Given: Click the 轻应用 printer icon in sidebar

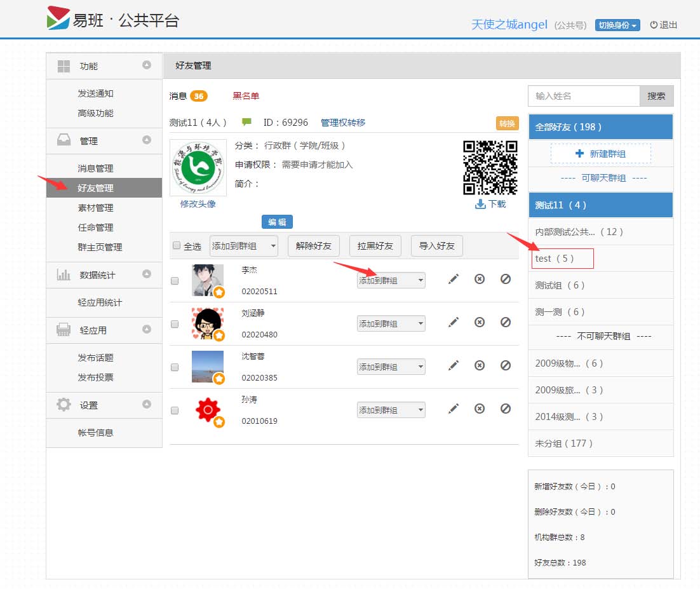Looking at the screenshot, I should click(64, 330).
